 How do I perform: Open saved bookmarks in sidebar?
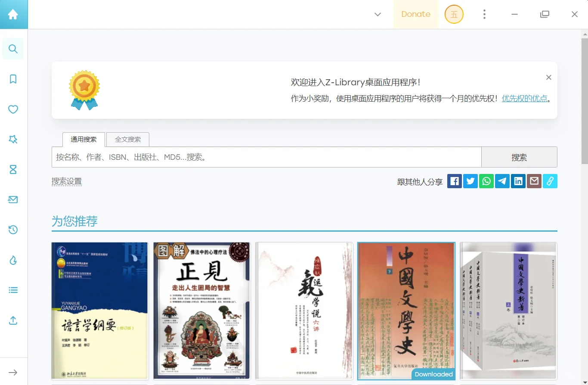[13, 79]
